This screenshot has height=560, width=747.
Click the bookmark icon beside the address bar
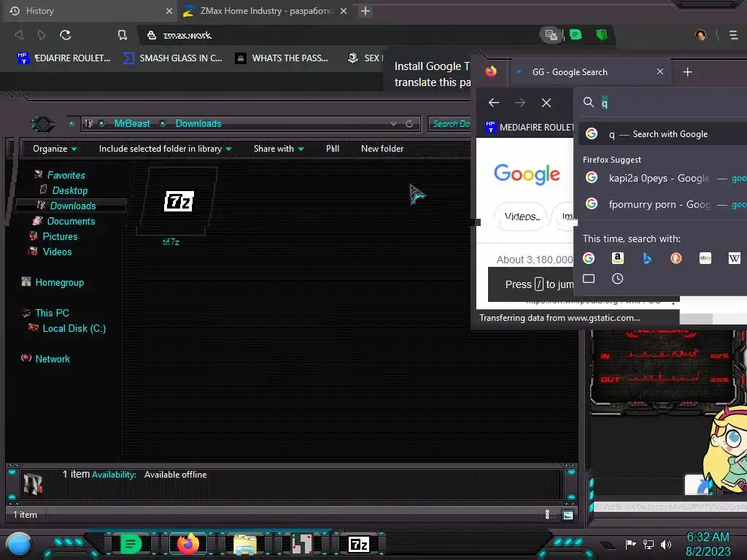[123, 35]
